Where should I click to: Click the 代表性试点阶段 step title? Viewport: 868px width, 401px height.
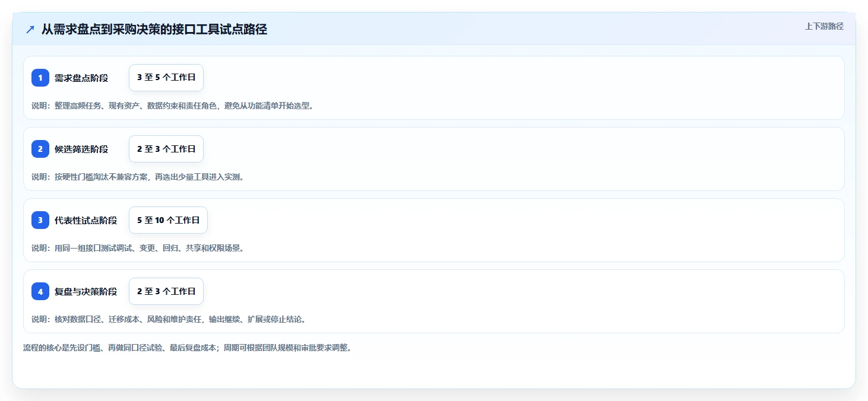pos(86,220)
